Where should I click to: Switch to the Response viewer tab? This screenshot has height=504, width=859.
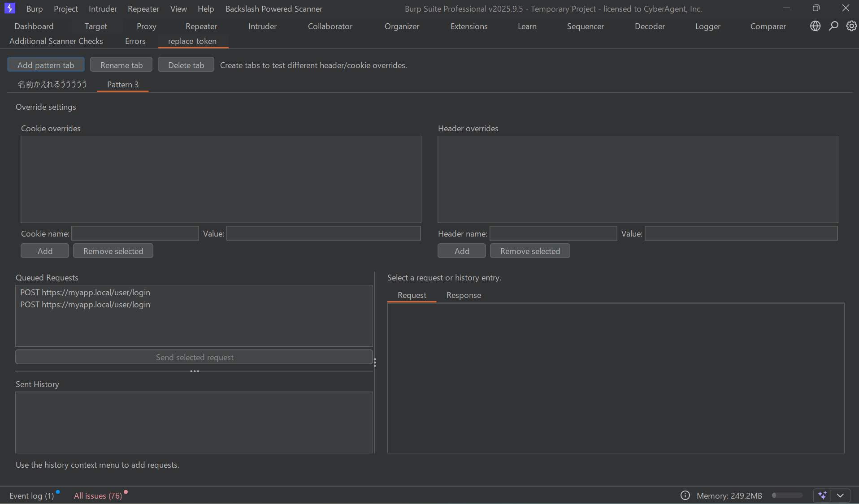(x=464, y=295)
